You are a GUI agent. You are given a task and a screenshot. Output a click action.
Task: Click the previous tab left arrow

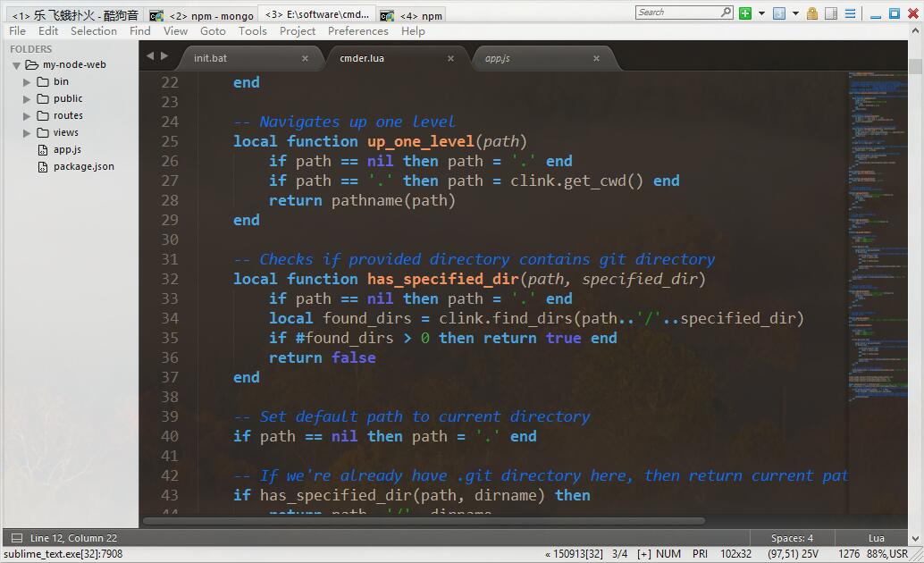[x=150, y=56]
